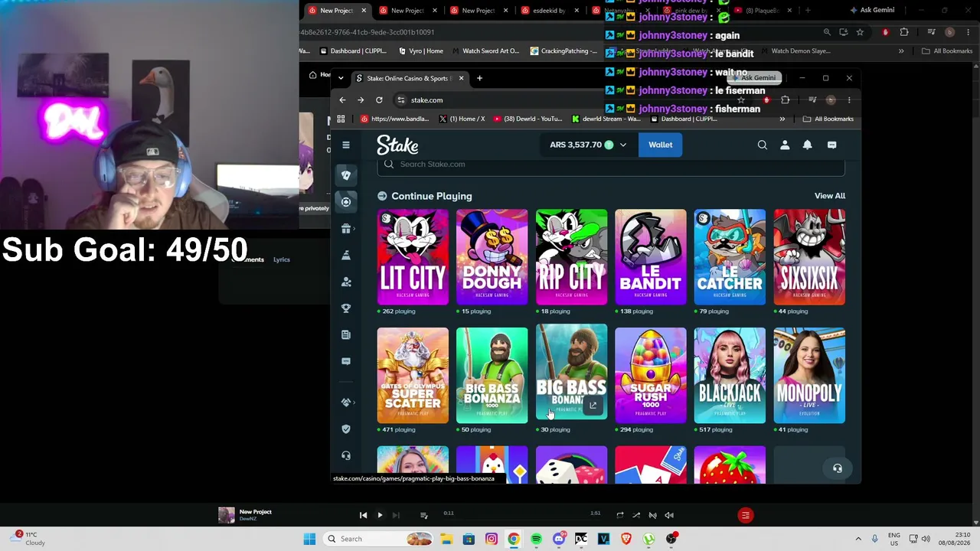This screenshot has height=551, width=980.
Task: Open the Stake chat bubble icon
Action: pos(831,145)
